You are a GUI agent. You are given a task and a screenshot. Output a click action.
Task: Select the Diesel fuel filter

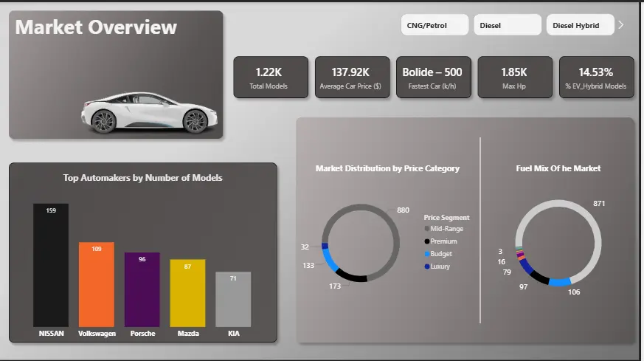pos(508,25)
